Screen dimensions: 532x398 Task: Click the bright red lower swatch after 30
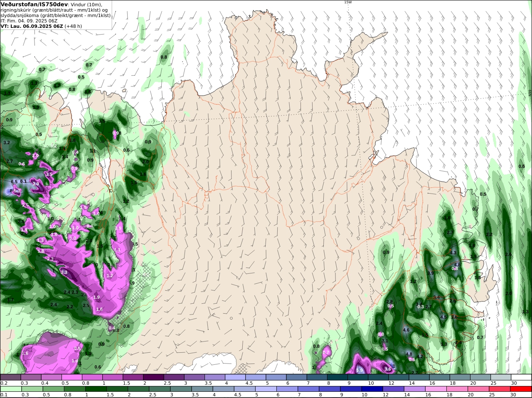point(521,389)
